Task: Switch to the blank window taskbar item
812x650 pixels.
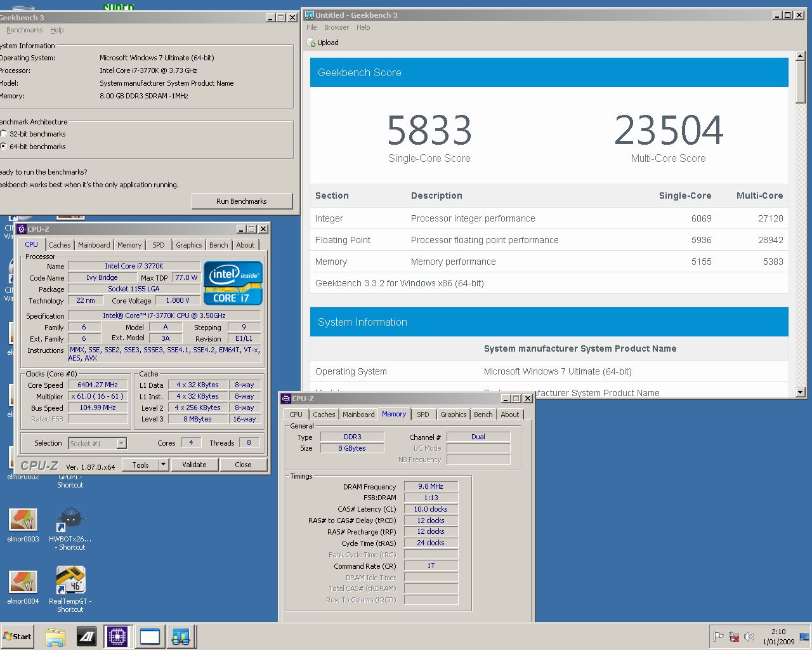Action: pos(150,636)
